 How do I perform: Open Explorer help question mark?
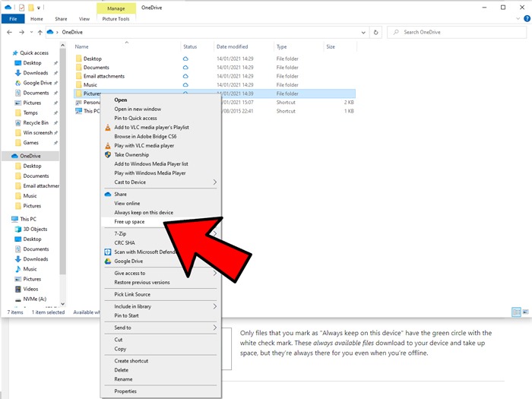[x=527, y=19]
